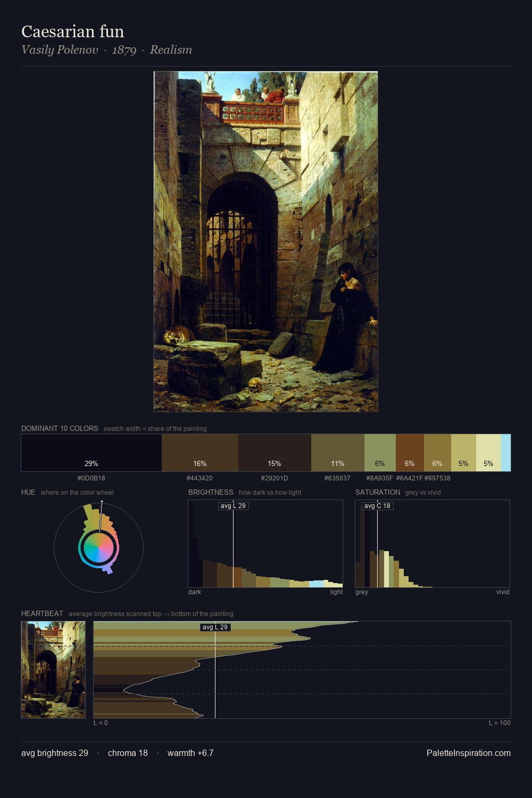The width and height of the screenshot is (532, 798).
Task: Click the caption "where on the color wheel"
Action: 77,493
